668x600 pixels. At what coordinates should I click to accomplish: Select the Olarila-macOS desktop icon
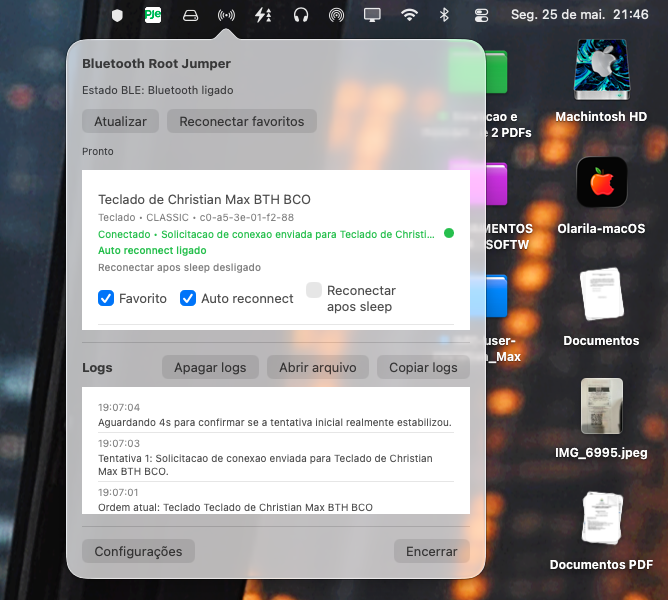(x=601, y=196)
